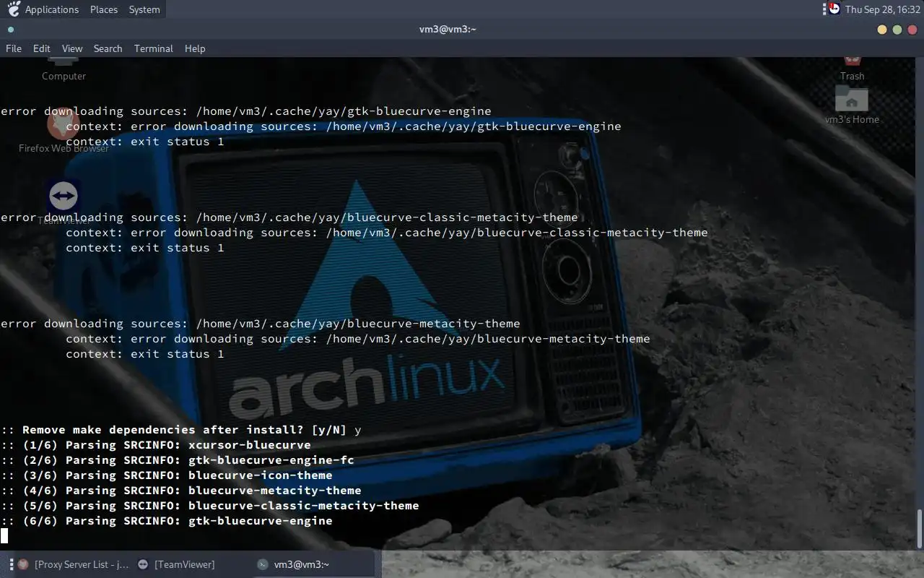Click the unindented error line for gtk-bluecurve-engine
Viewport: 924px width, 578px height.
click(x=245, y=111)
